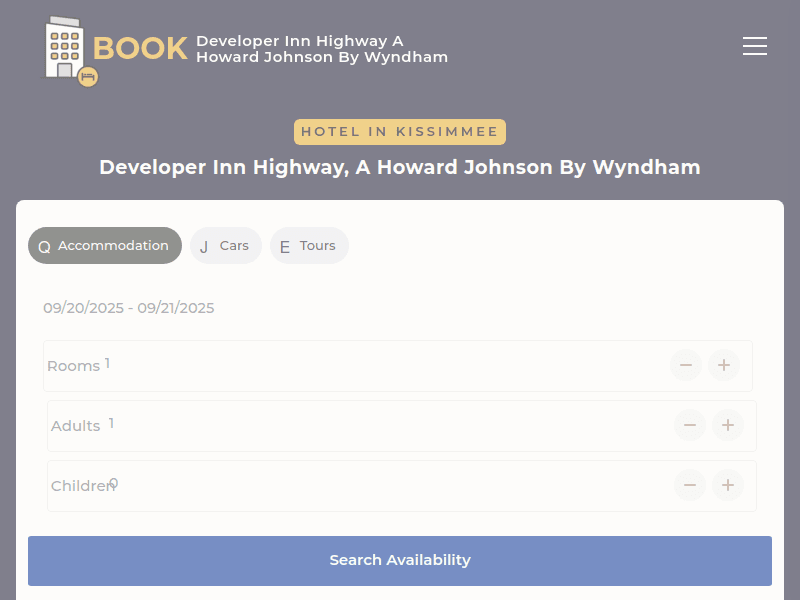Add a child with plus button
The width and height of the screenshot is (800, 600).
coord(728,486)
